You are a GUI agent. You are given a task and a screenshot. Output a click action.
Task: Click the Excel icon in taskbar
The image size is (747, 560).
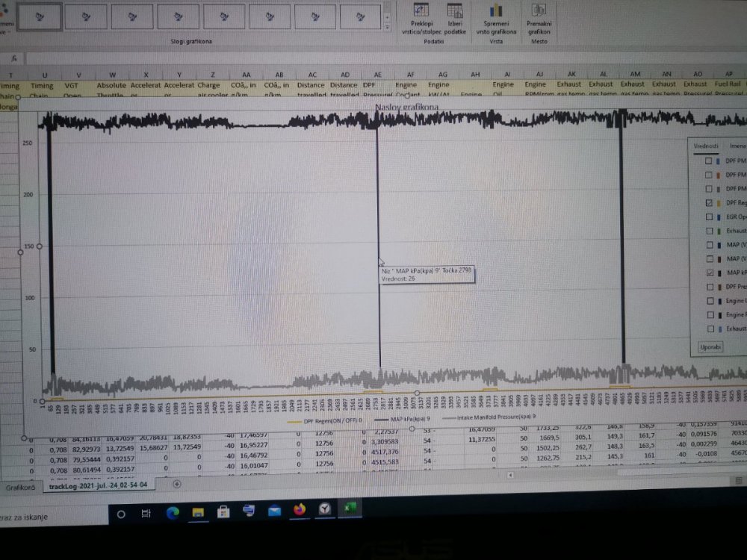tap(349, 508)
